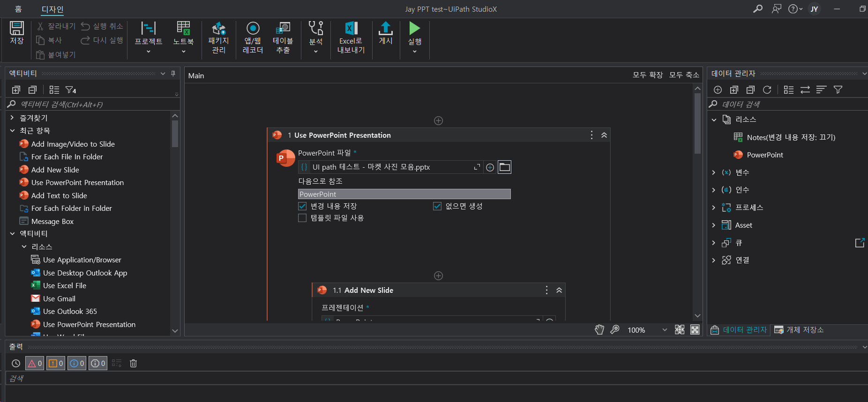
Task: Select Add Image/Video to Slide activity
Action: pos(73,144)
